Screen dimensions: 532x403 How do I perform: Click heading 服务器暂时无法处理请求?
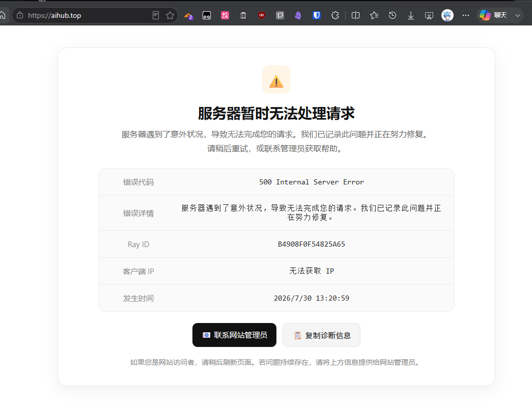coord(276,114)
